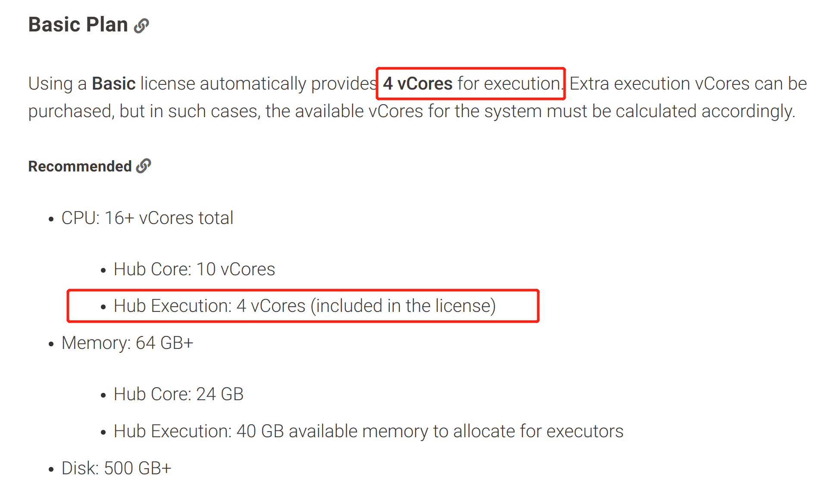Click the "Memory: 64 GB+" bullet item

point(127,343)
